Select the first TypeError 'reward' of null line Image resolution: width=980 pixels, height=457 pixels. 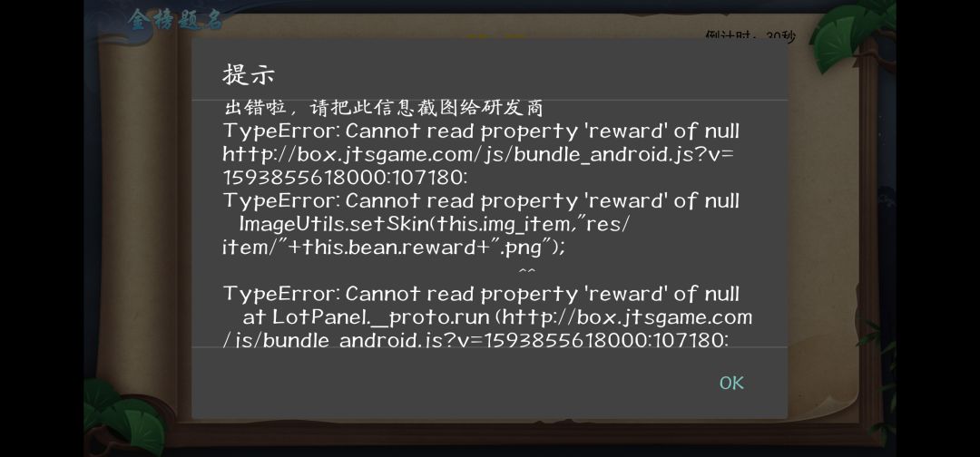[x=481, y=131]
